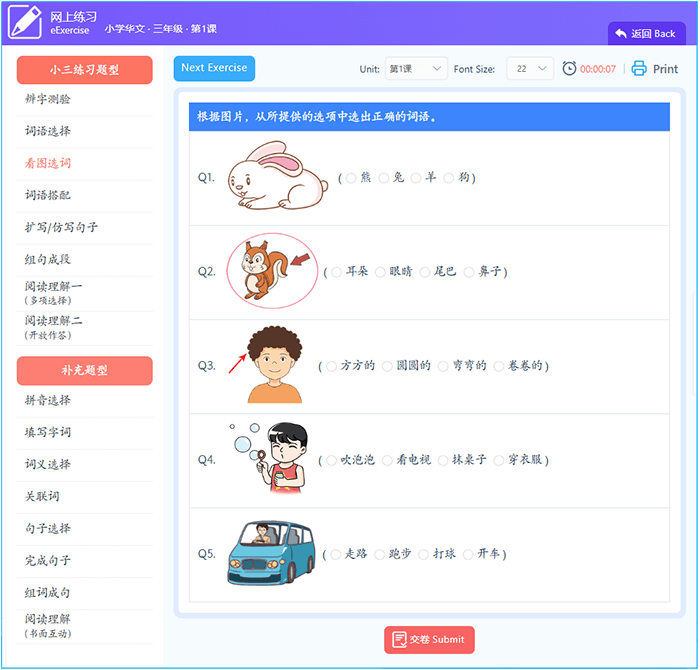Click the 交卷 Submit button
700x670 pixels.
click(x=429, y=640)
